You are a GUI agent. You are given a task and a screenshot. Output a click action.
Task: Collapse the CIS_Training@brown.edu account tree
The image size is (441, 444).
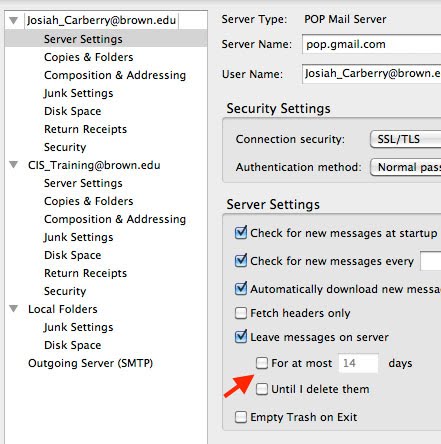14,165
